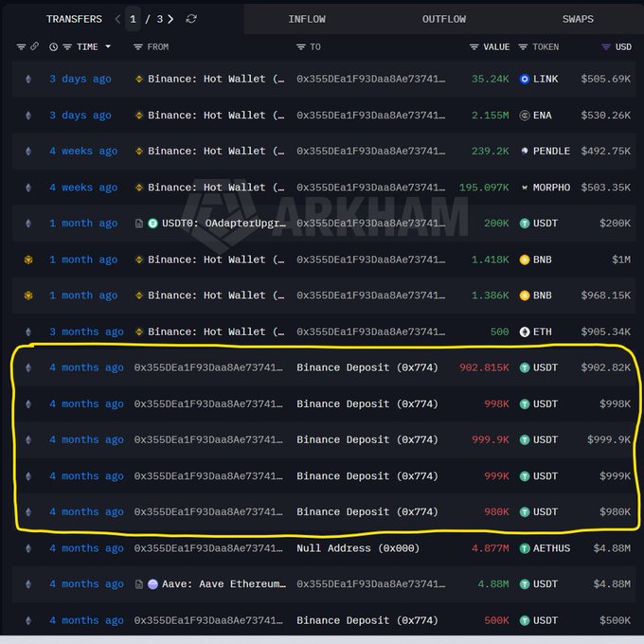Click BNB token icon in $1M row

click(x=525, y=259)
